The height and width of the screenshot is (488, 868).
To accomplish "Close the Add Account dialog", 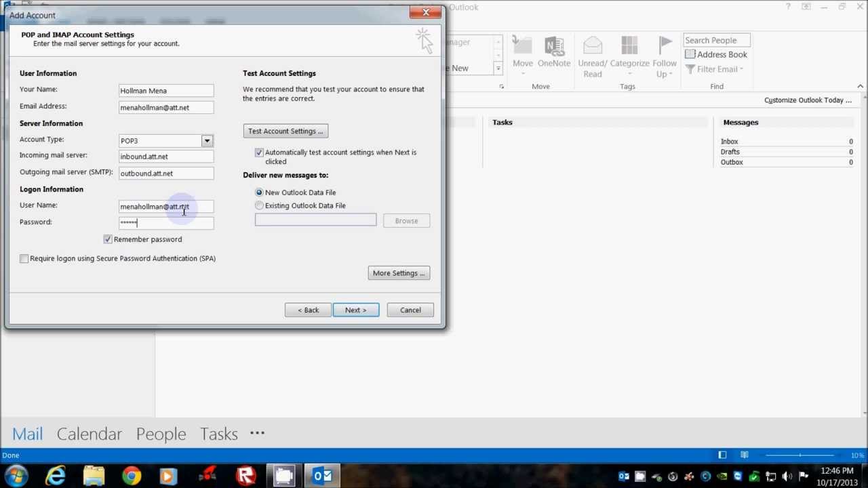I will 426,12.
